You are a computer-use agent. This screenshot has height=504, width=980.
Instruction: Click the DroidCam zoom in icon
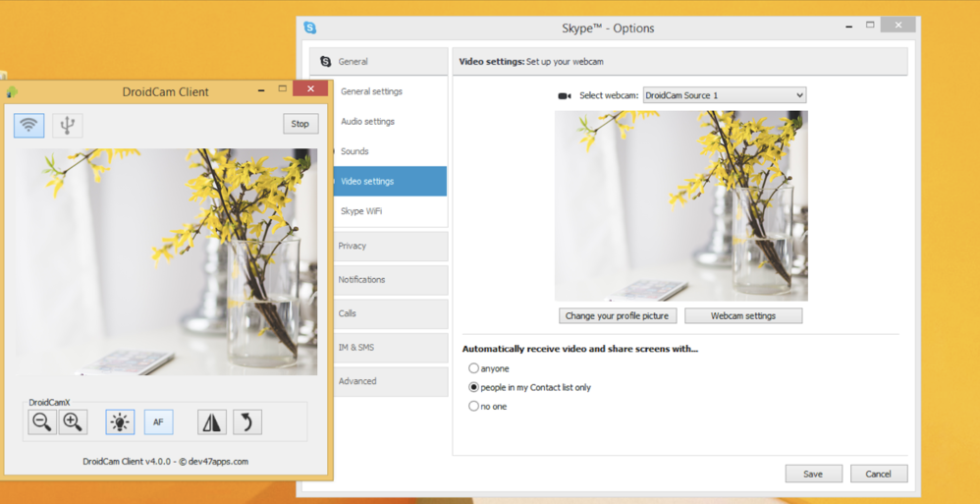pos(73,422)
